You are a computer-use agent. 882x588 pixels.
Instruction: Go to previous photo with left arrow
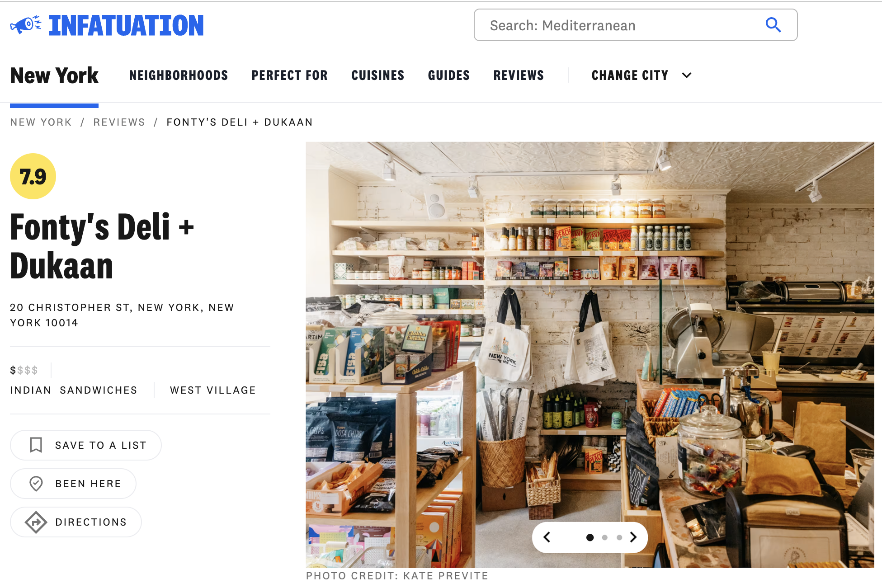pyautogui.click(x=547, y=537)
